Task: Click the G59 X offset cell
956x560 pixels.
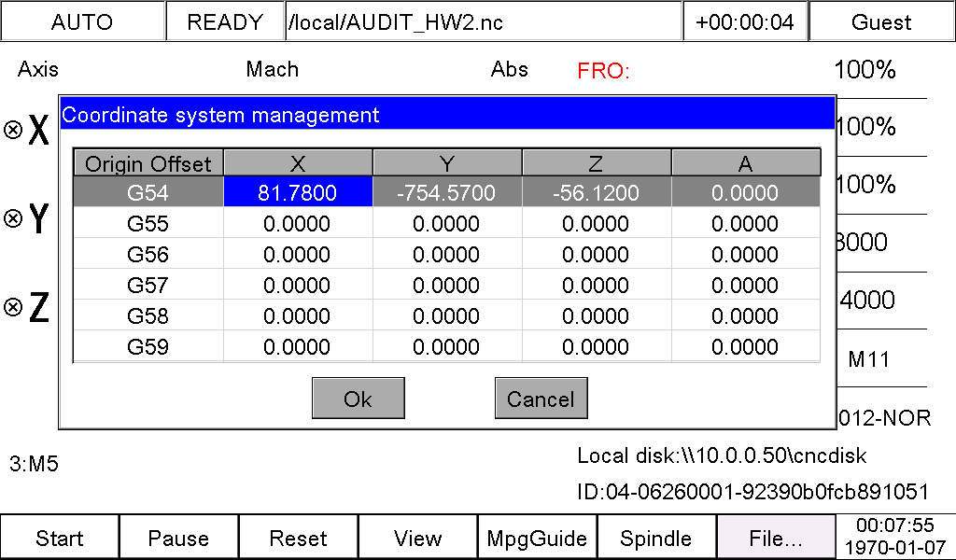Action: (298, 346)
